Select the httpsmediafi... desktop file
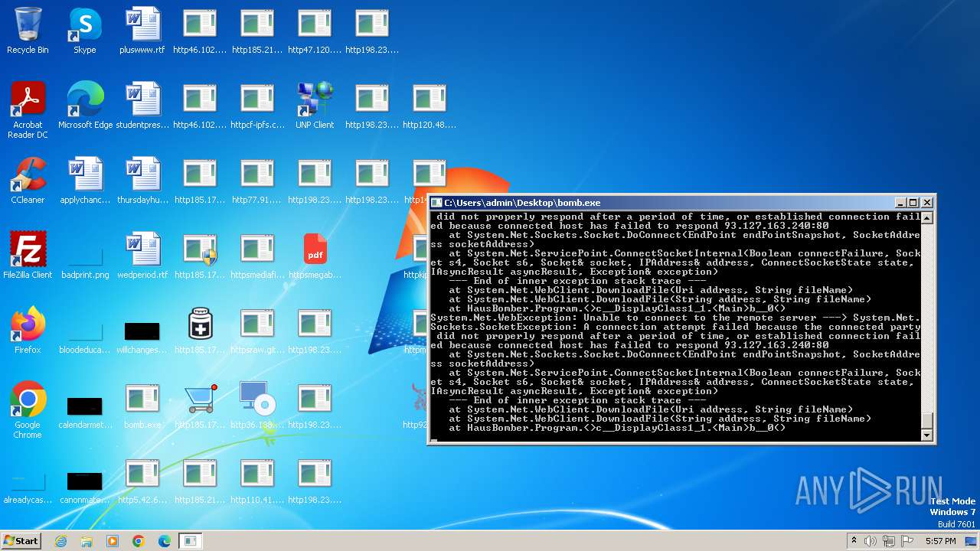 pos(257,256)
